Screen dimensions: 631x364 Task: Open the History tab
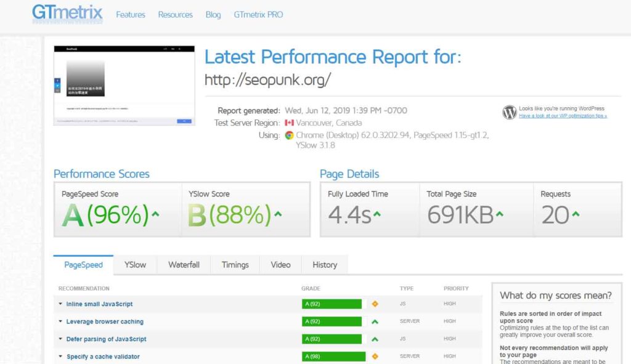[324, 265]
